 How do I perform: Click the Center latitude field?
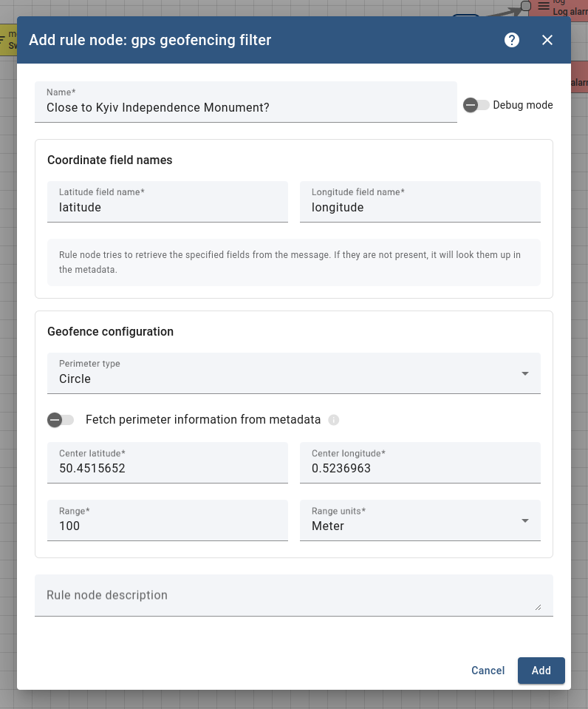(167, 468)
